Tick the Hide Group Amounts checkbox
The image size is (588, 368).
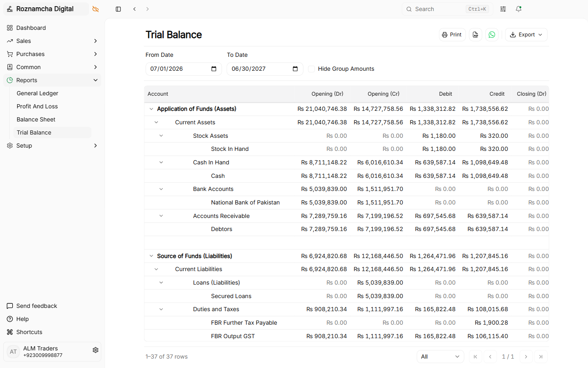click(x=312, y=69)
